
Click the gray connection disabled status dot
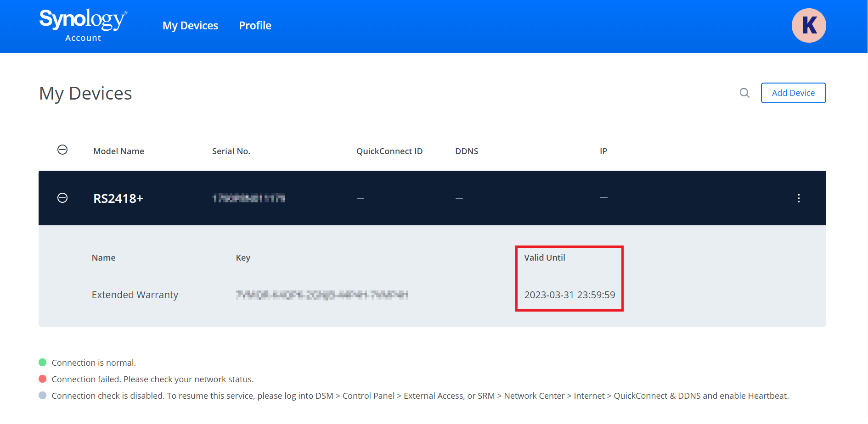[x=43, y=396]
